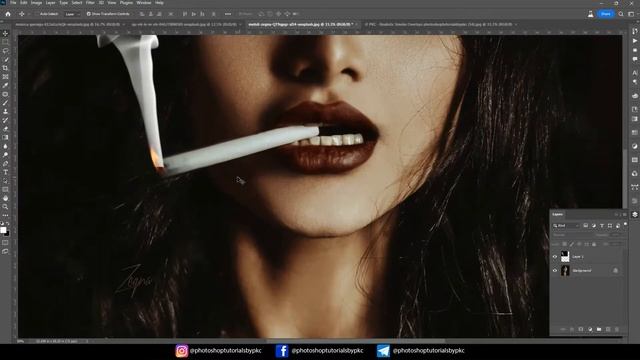Open the Fill dropdown in Layers panel
Viewport: 640px width, 360px height.
click(616, 244)
